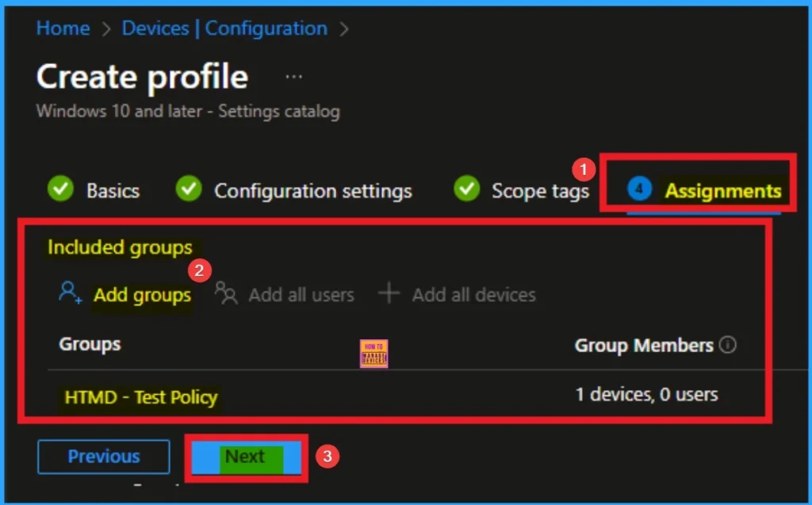Go to Devices | Configuration breadcrumb

224,29
